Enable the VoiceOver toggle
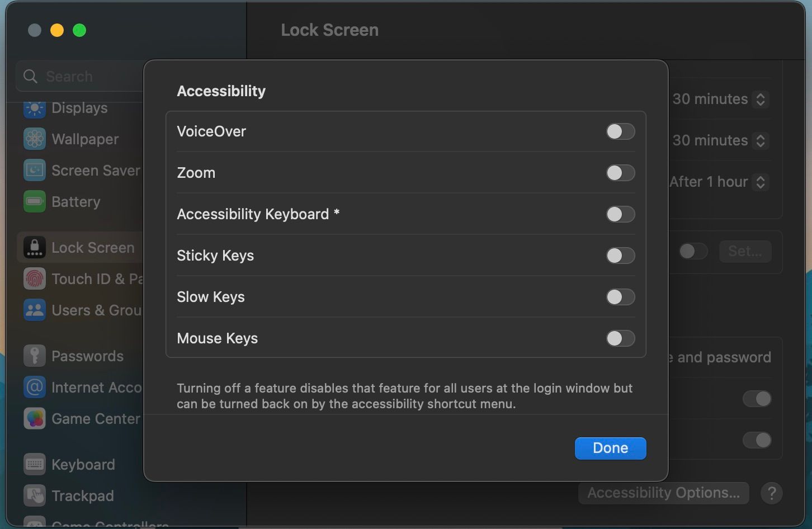 [620, 131]
